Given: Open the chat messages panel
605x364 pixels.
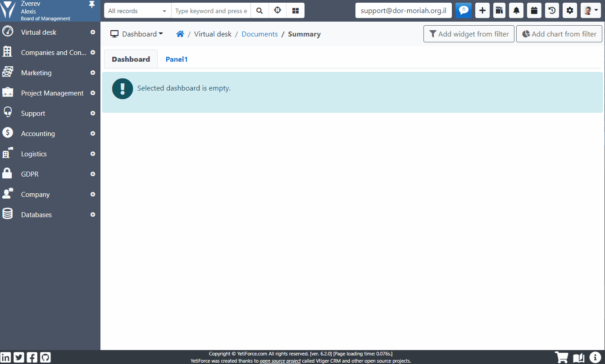Looking at the screenshot, I should 464,10.
